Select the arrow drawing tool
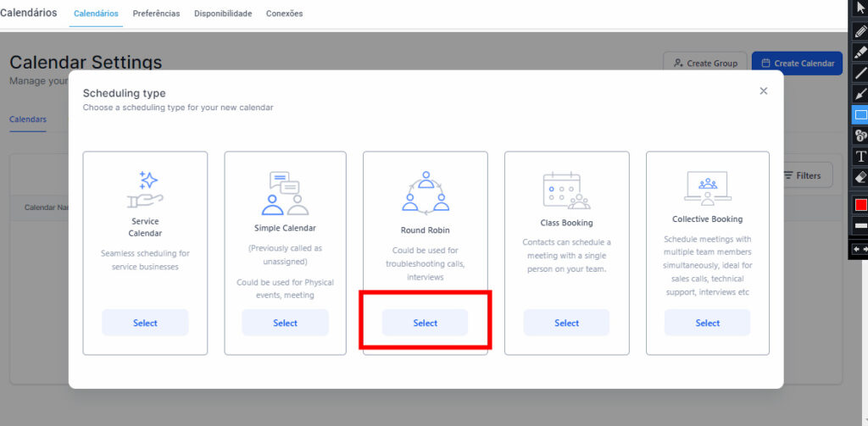Viewport: 868px width, 426px height. click(860, 94)
